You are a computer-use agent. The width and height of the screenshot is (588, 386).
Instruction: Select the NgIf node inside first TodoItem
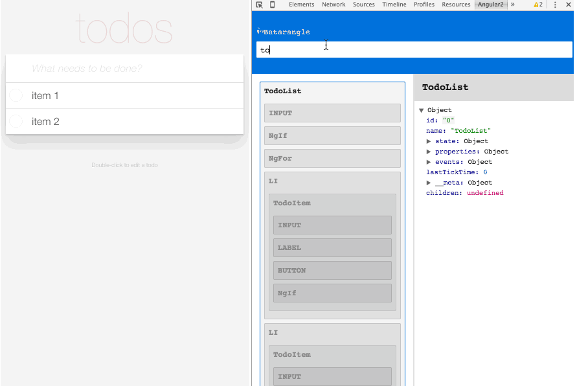(332, 293)
